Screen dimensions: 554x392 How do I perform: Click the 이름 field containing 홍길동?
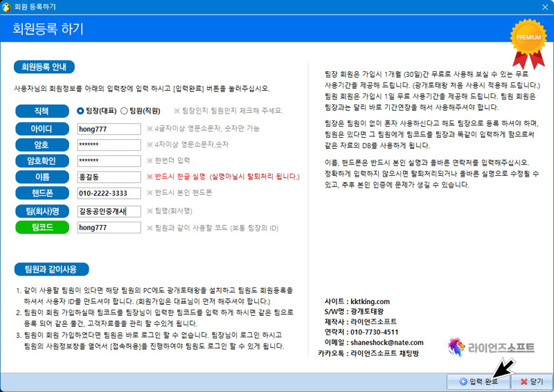109,177
